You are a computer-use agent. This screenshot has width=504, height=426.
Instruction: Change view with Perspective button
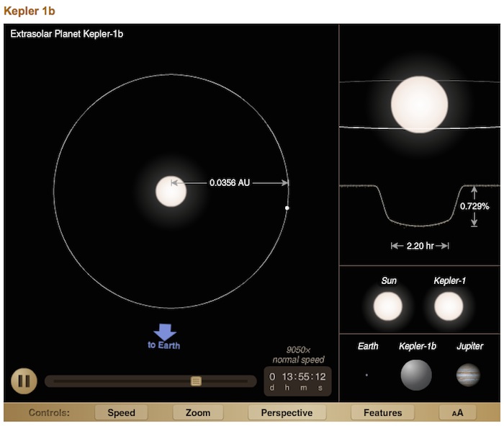[x=287, y=413]
